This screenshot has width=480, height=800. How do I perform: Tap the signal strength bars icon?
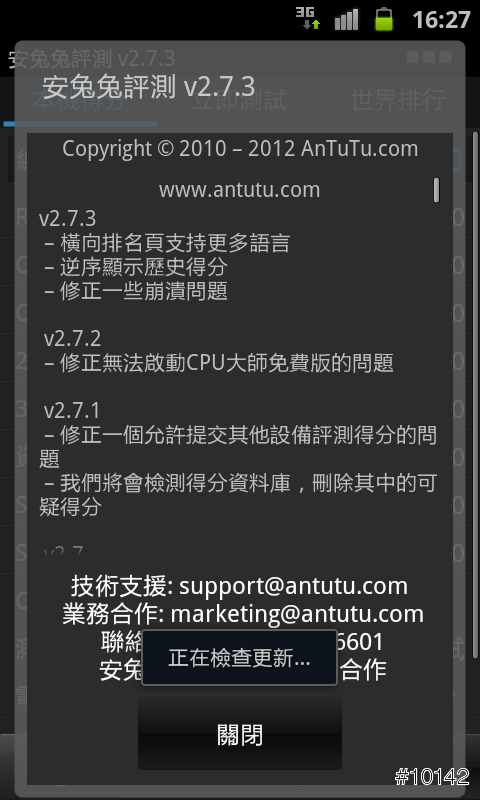[346, 19]
